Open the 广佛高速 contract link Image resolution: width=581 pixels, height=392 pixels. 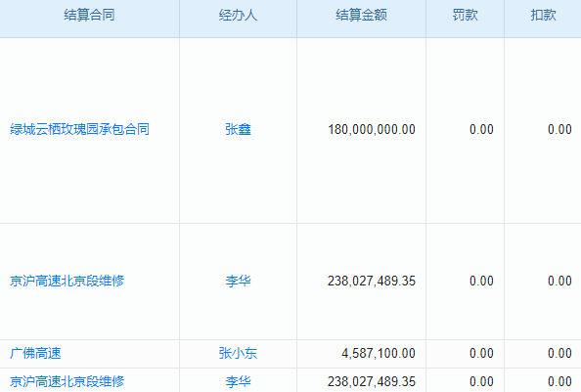(x=35, y=354)
